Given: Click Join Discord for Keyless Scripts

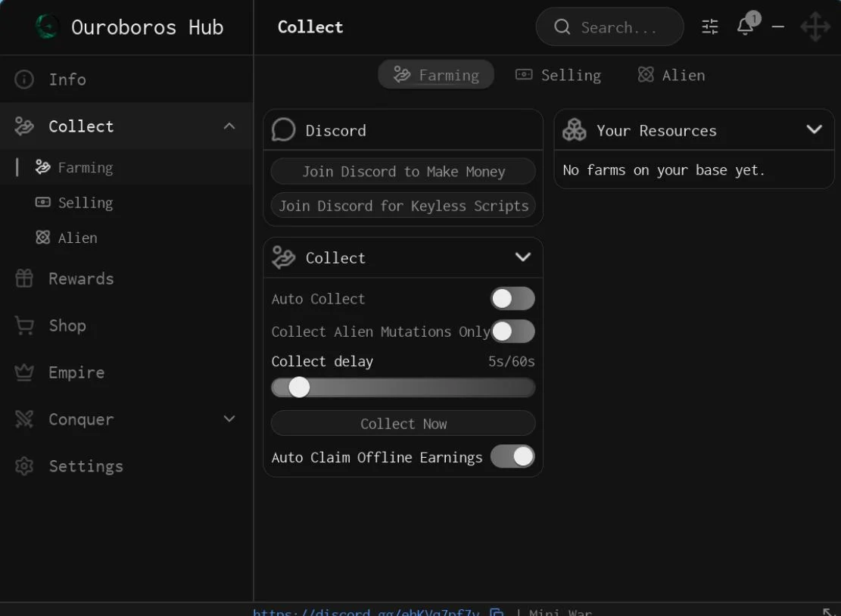Looking at the screenshot, I should coord(403,205).
